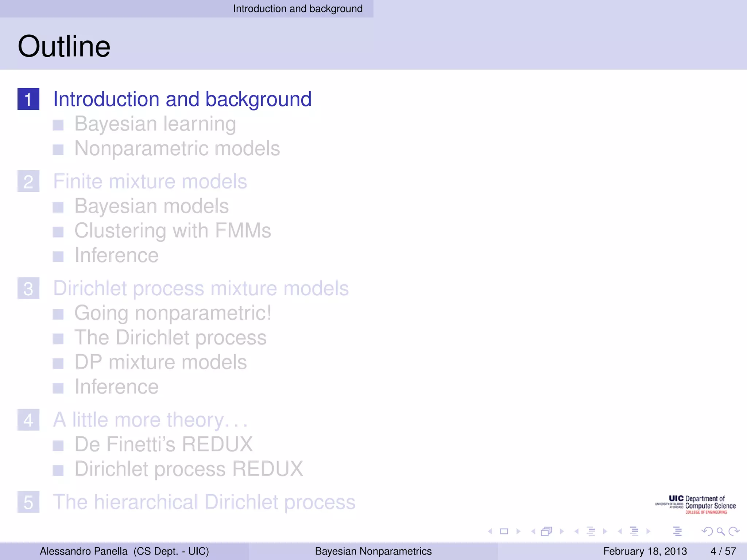Click footer title Bayesian Nonparametrics
The height and width of the screenshot is (560, 747).
click(373, 551)
